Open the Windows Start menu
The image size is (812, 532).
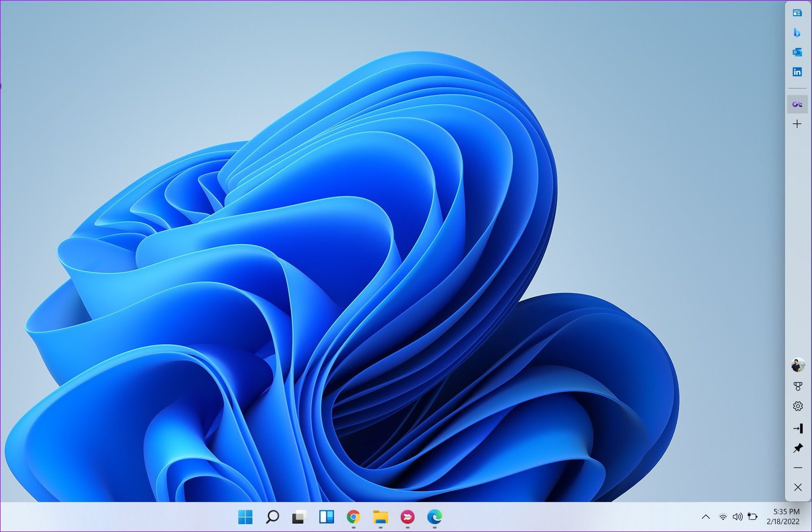[245, 517]
